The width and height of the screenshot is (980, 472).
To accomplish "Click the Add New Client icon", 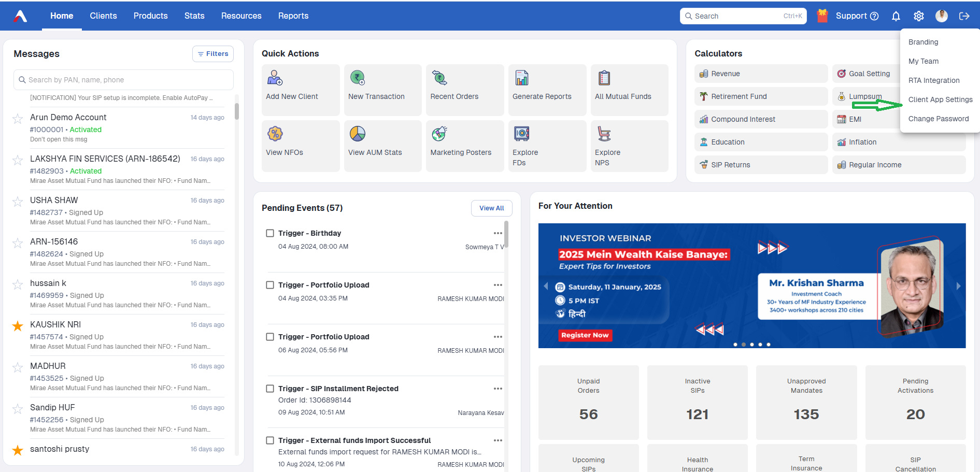I will point(275,78).
